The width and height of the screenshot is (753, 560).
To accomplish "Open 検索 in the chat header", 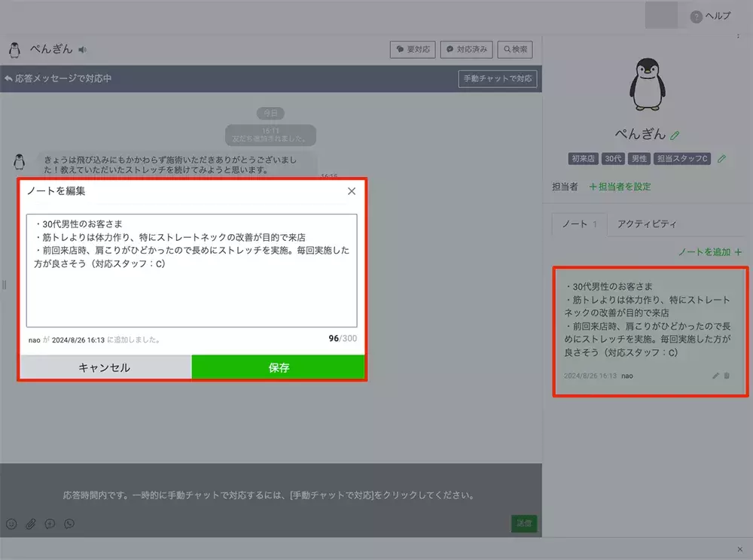I will [515, 50].
